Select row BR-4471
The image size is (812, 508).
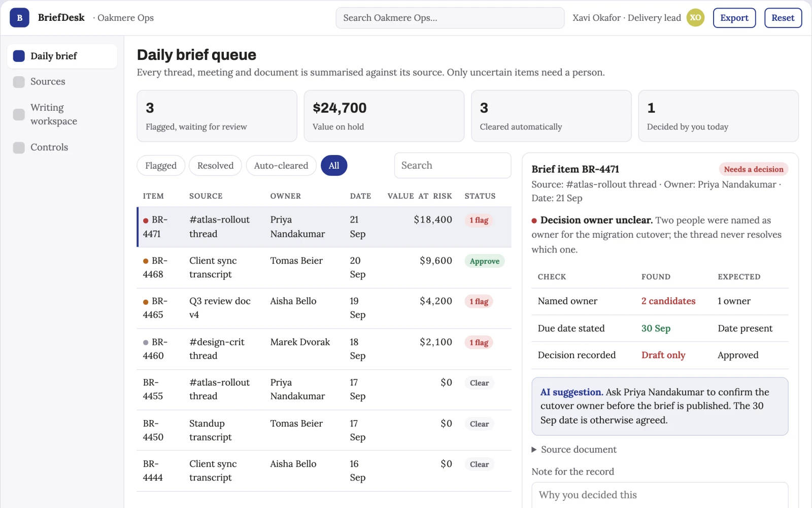click(x=324, y=227)
